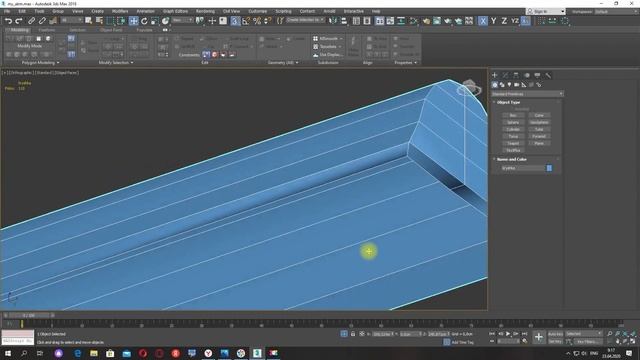Restrict transform to the Z axis
Image resolution: width=640 pixels, height=360 pixels.
click(x=504, y=20)
